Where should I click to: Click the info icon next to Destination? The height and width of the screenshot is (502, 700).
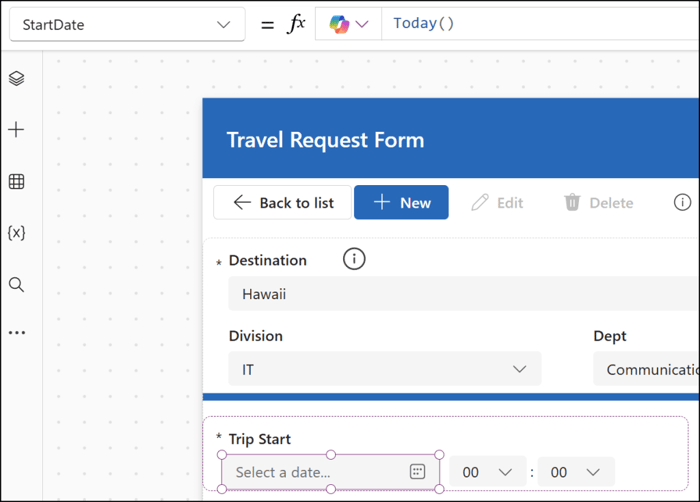[x=354, y=260]
